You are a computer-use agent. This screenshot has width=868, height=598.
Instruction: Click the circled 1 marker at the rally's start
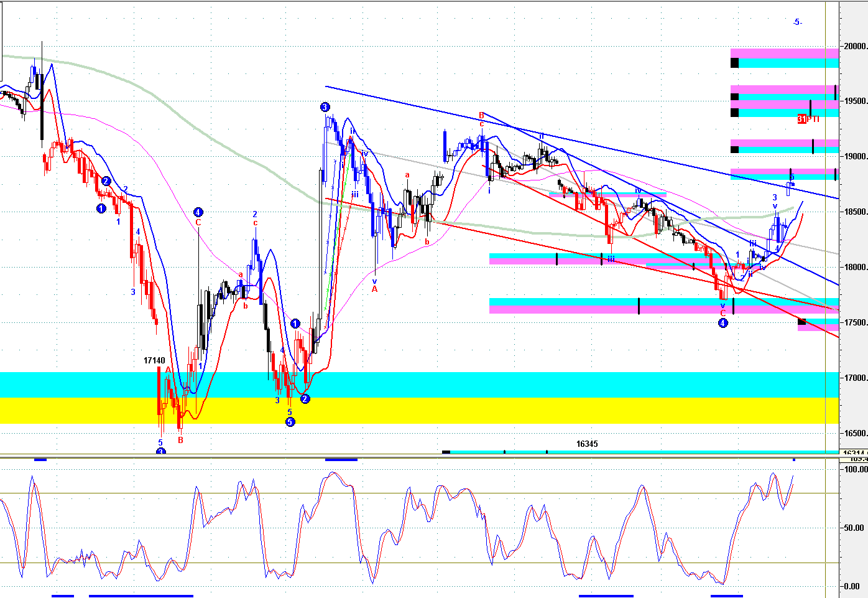pos(295,324)
